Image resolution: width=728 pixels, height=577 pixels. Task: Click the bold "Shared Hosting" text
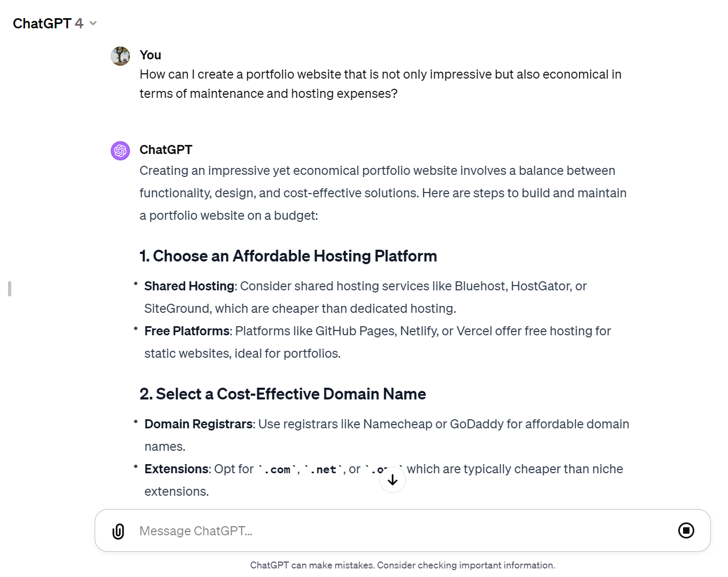coord(189,286)
